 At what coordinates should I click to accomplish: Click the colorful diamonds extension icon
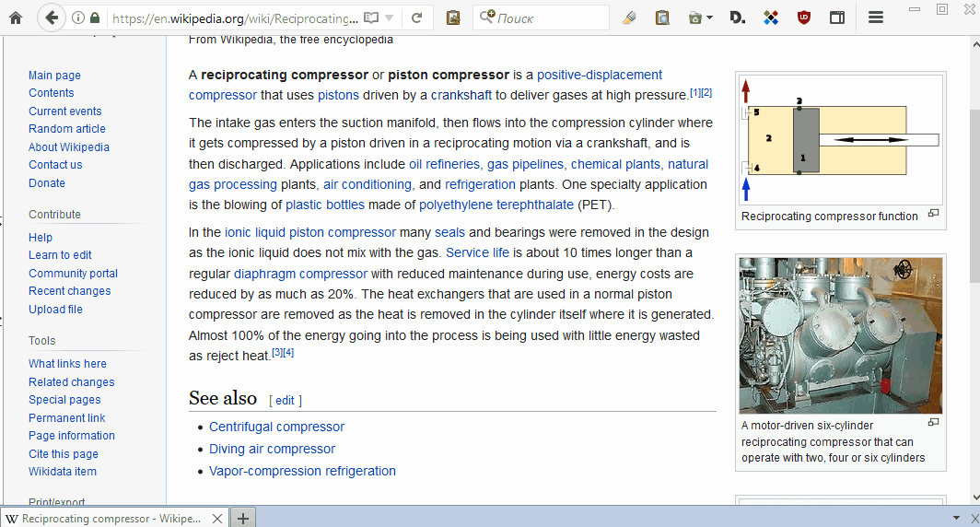click(x=771, y=18)
